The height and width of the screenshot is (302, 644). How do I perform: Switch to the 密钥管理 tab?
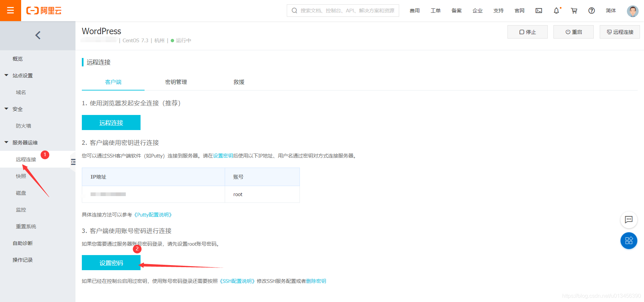[176, 82]
